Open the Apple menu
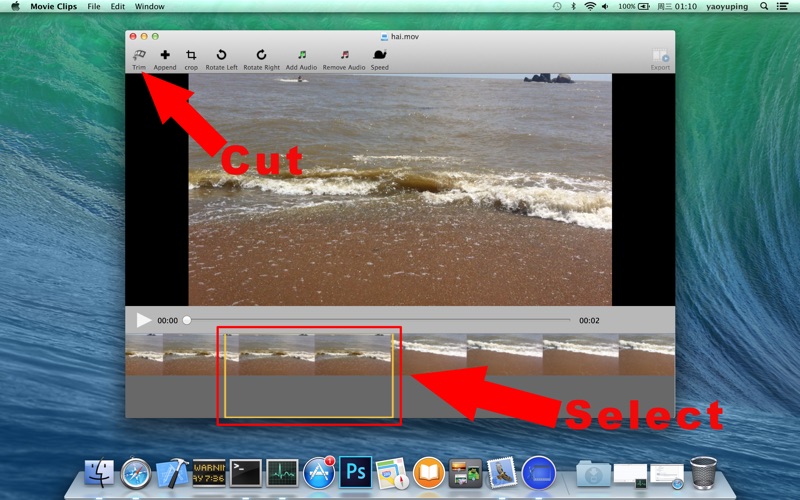 point(15,6)
